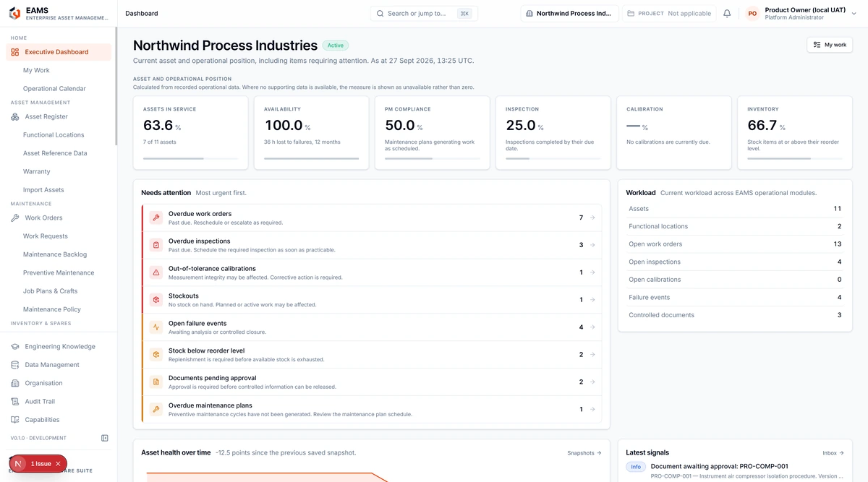Image resolution: width=868 pixels, height=482 pixels.
Task: Click the Stock below reorder level icon
Action: pyautogui.click(x=156, y=355)
